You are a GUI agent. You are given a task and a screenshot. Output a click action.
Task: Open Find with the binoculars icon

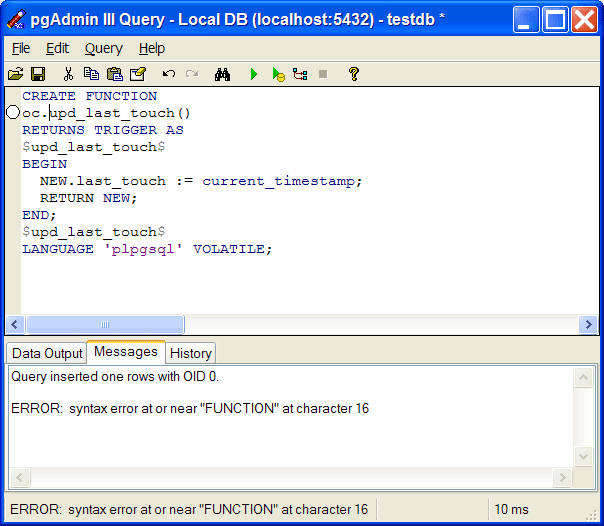pyautogui.click(x=223, y=74)
